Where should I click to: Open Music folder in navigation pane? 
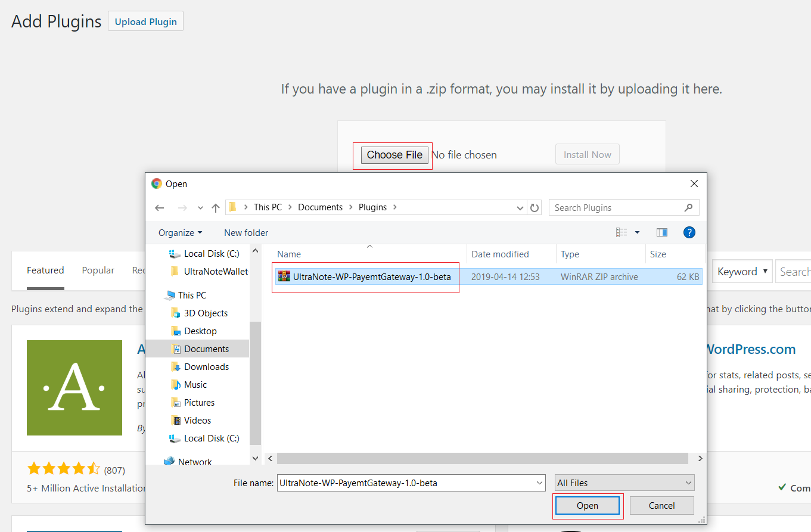[x=189, y=384]
